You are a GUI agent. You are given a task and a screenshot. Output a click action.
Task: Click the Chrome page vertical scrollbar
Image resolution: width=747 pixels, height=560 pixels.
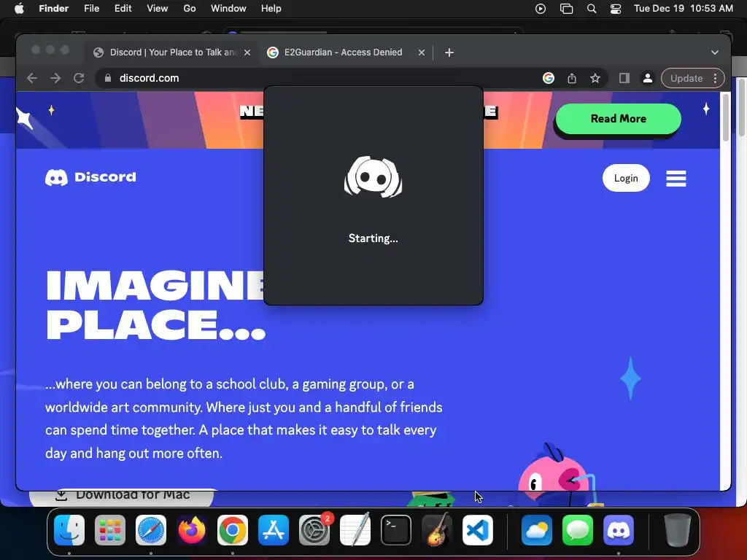[x=725, y=117]
